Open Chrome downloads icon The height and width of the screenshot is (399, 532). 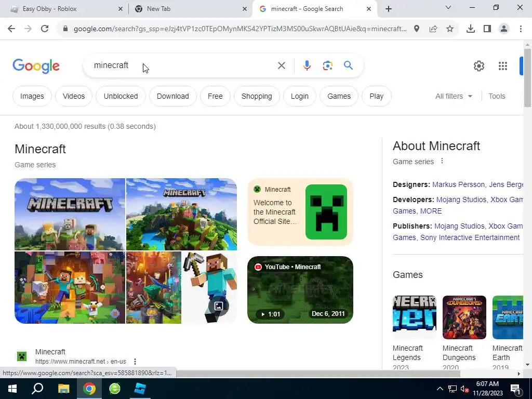coord(471,29)
